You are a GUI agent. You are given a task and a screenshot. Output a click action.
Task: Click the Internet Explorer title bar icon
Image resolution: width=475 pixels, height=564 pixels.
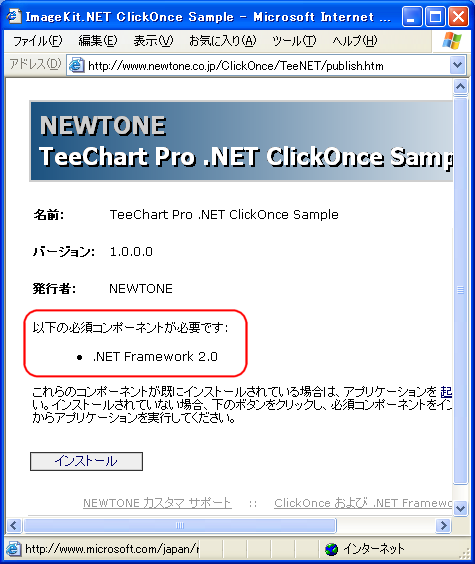[14, 16]
